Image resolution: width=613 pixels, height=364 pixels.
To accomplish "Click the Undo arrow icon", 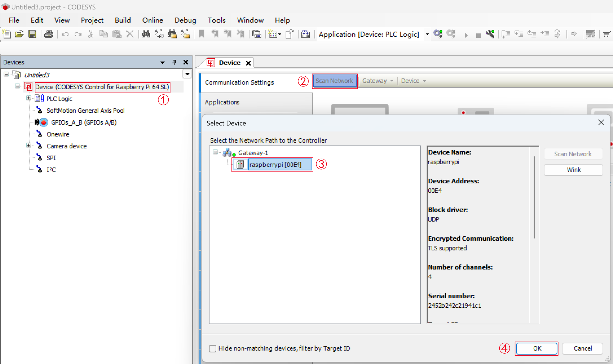I will (65, 34).
